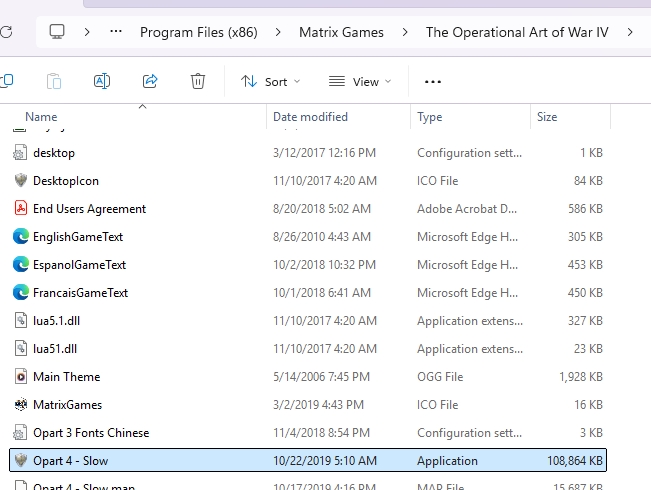Screen dimensions: 651x490
Task: Click the Adobe Acrobat D... type cell
Action: pos(467,208)
